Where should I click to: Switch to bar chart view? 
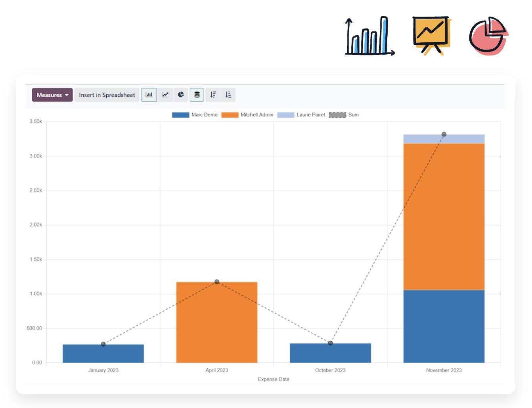pyautogui.click(x=149, y=95)
